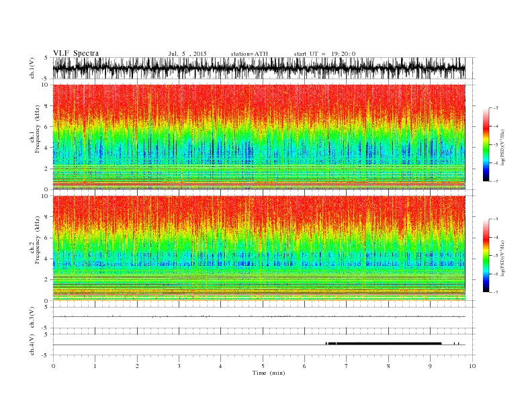Click the time axis tick label '5'
The height and width of the screenshot is (411, 532).
tap(263, 366)
